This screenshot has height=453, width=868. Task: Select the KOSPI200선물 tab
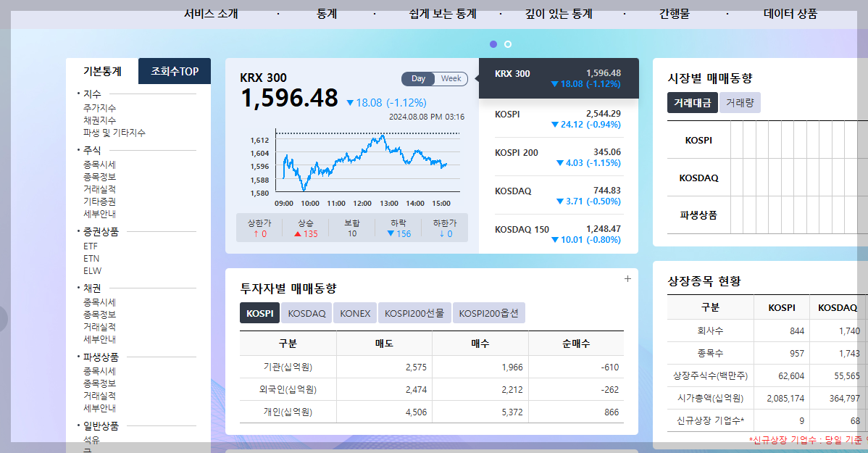pyautogui.click(x=414, y=313)
